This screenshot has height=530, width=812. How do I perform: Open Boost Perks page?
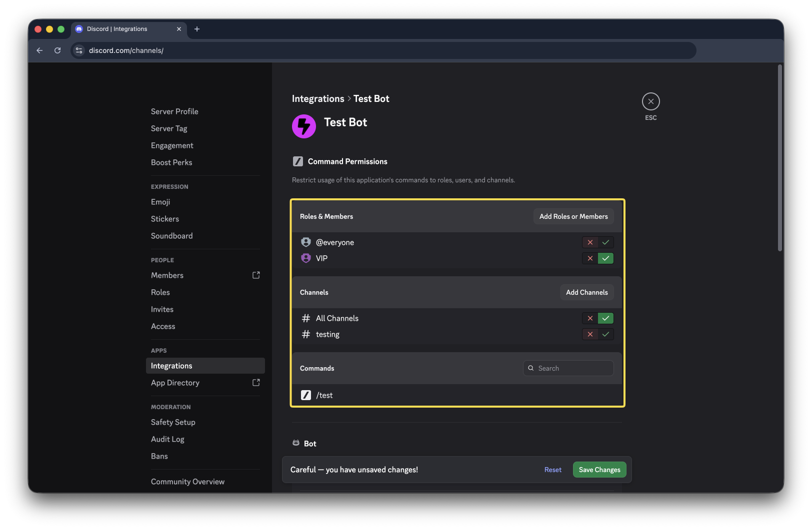tap(205, 162)
